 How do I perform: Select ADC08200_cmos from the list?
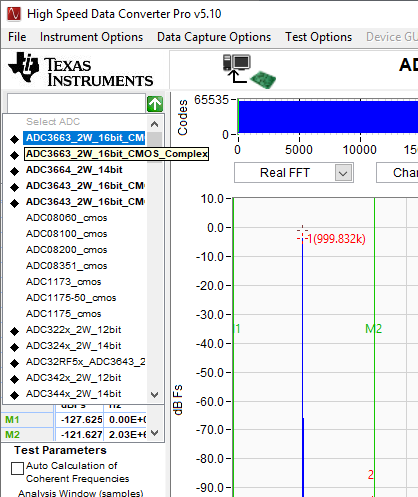point(67,250)
